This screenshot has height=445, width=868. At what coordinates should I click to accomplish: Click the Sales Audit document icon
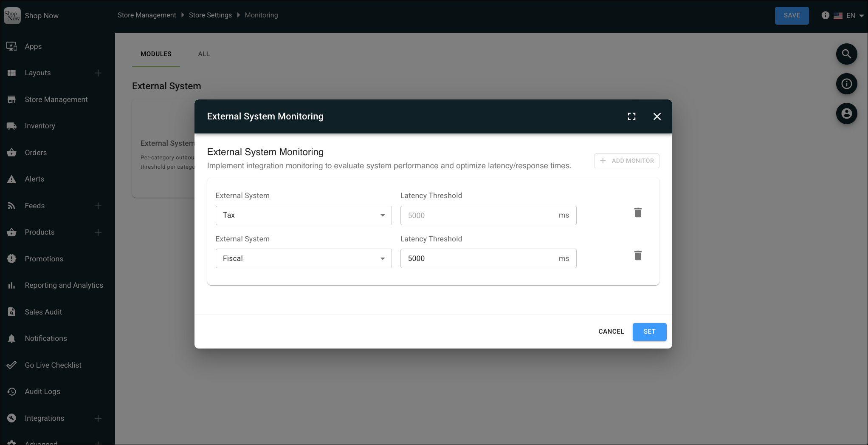12,312
